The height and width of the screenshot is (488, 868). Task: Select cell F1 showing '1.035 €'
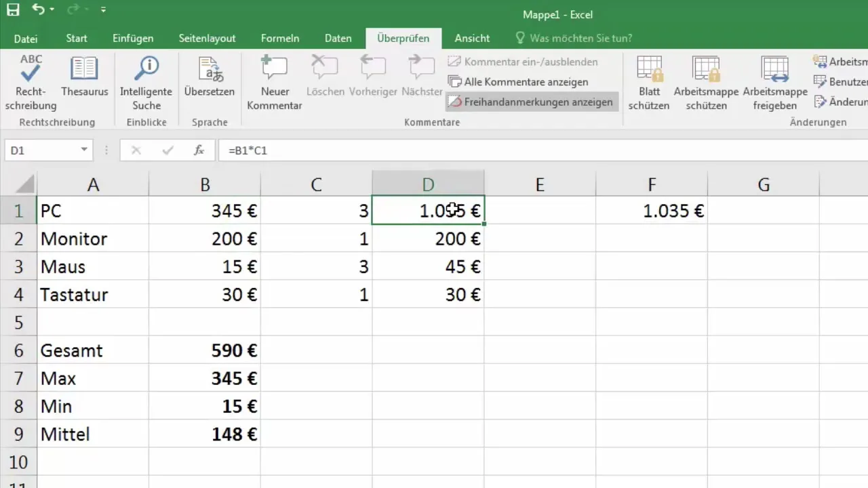click(x=652, y=211)
